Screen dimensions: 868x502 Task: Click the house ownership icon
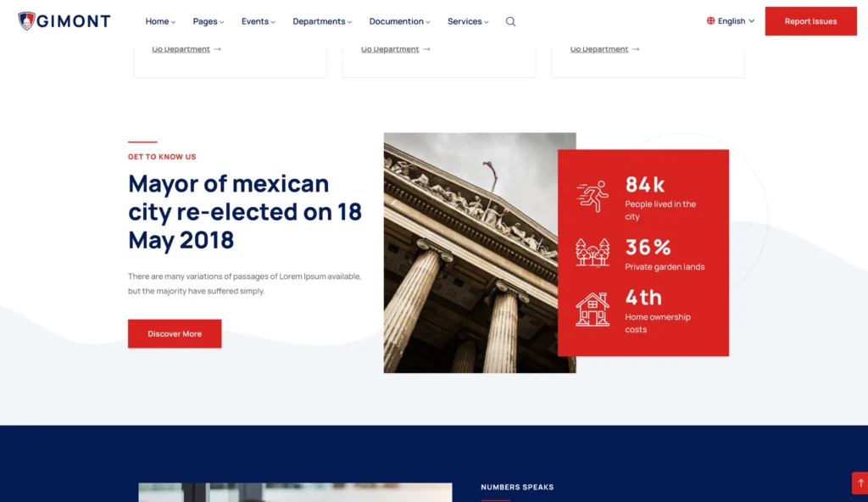click(x=592, y=310)
